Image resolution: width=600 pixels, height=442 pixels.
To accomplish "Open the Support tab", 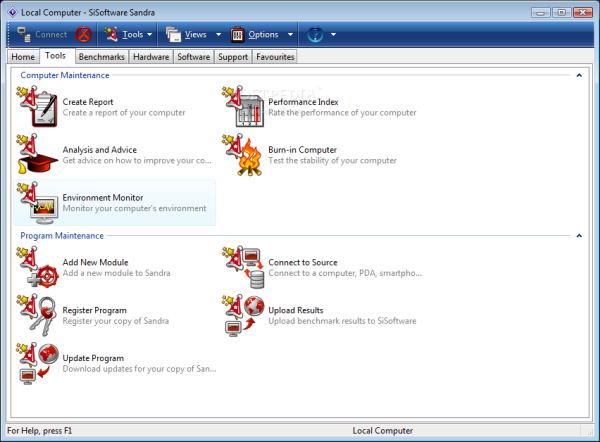I will click(x=233, y=57).
